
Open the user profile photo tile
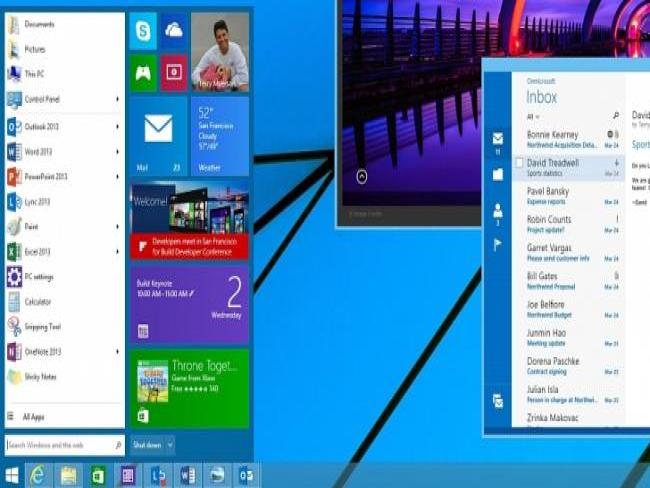click(220, 52)
